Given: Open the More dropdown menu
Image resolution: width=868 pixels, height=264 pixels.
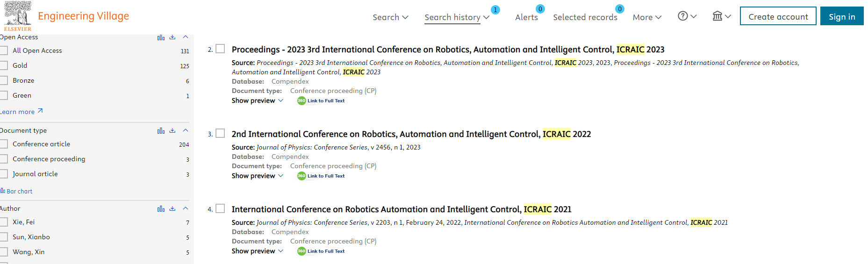Looking at the screenshot, I should tap(647, 17).
